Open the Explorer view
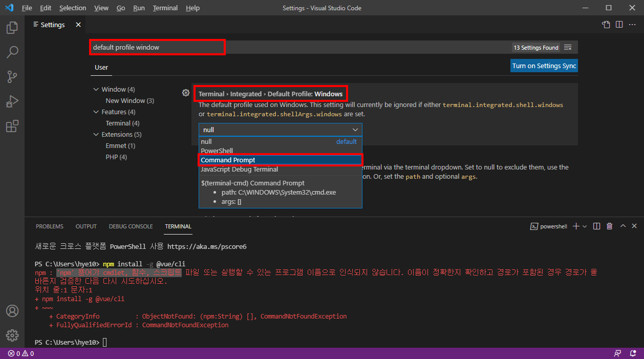This screenshot has height=359, width=644. pos(12,28)
